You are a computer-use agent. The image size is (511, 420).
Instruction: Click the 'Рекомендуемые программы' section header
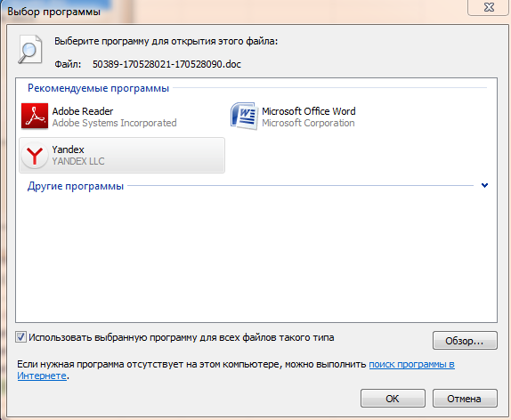tap(99, 88)
